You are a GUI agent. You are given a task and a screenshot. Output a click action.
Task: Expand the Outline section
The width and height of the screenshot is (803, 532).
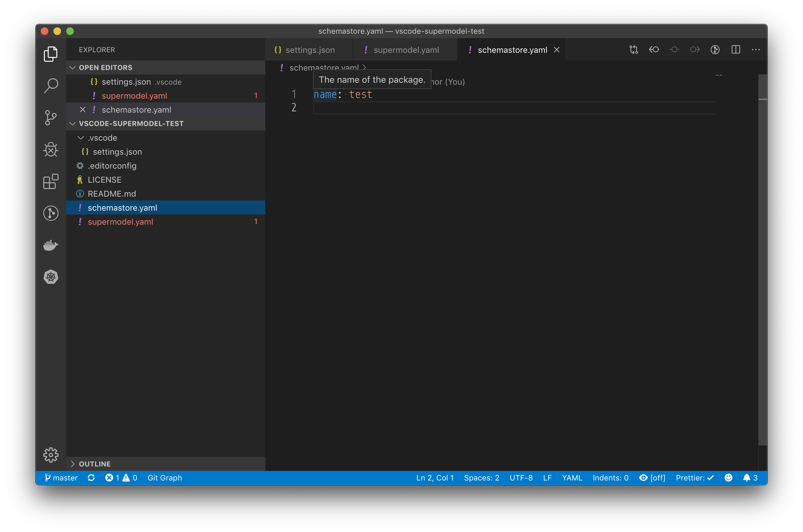pos(165,464)
